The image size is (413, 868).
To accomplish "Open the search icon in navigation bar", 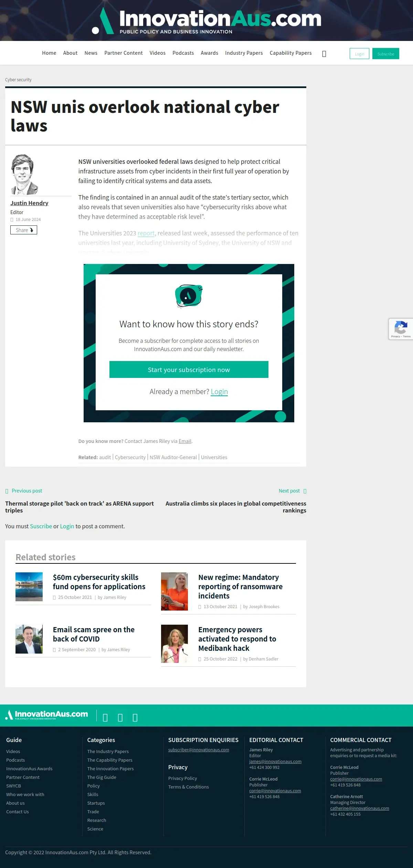I will [x=324, y=54].
